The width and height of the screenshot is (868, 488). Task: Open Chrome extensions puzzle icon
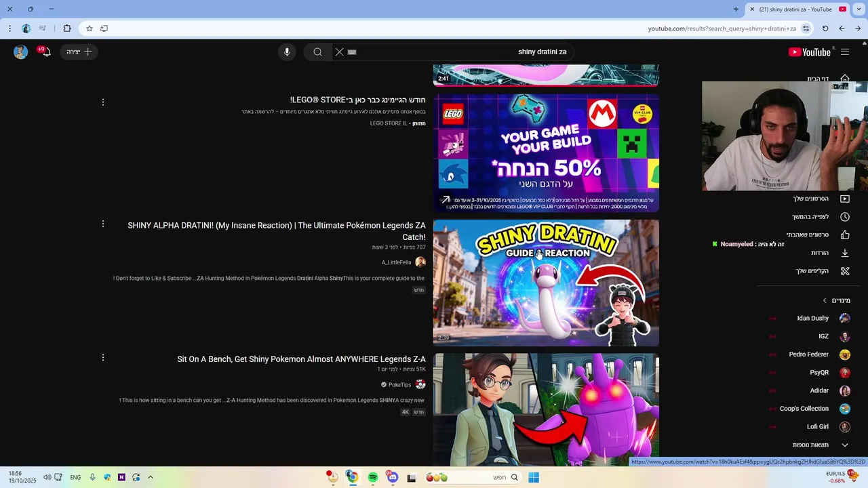tap(66, 28)
